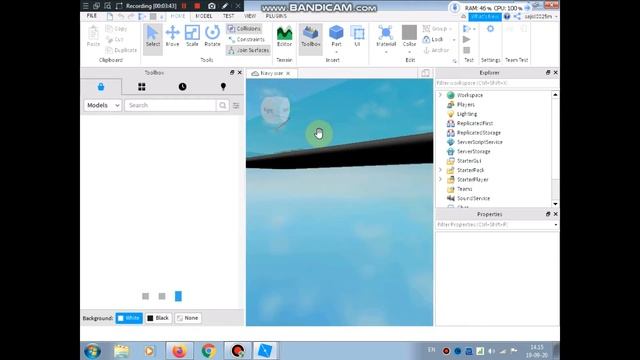This screenshot has height=360, width=640.
Task: Switch to the VIEW ribbon tab
Action: [x=250, y=16]
